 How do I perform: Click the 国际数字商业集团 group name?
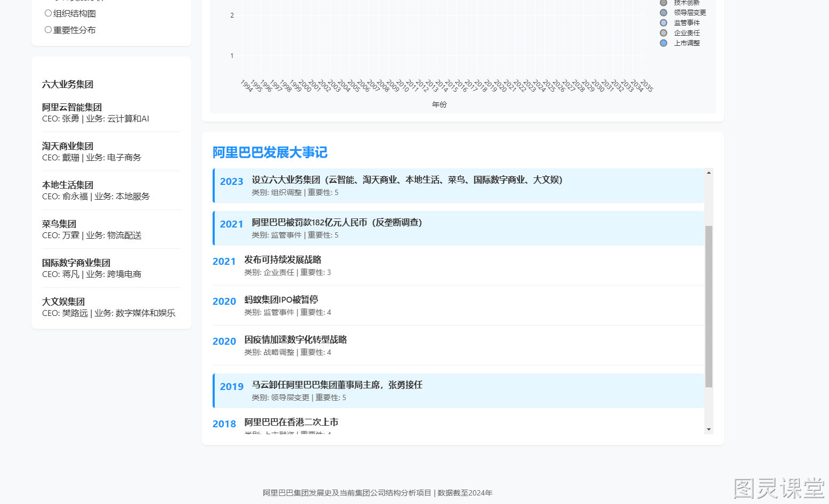click(x=76, y=263)
